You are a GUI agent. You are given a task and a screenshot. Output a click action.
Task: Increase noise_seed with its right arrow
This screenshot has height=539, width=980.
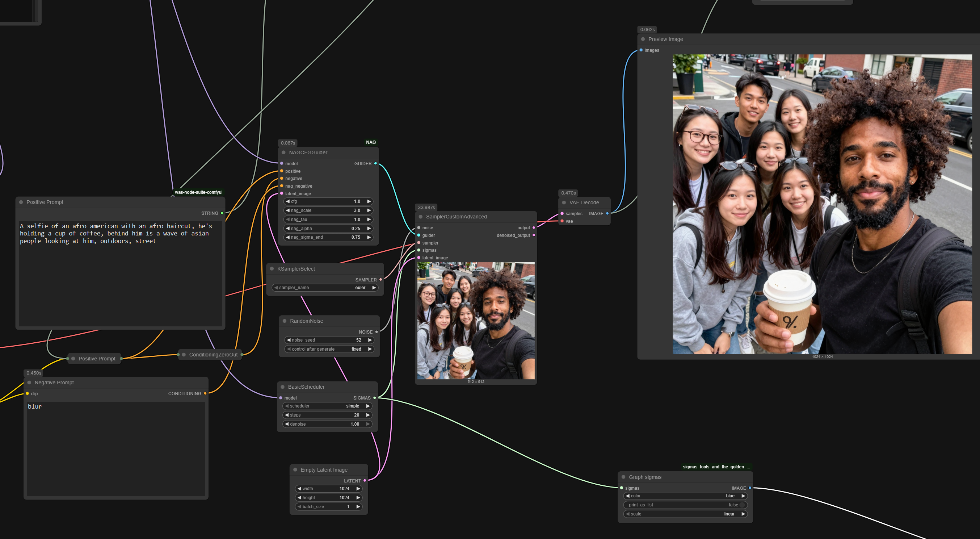coord(370,340)
